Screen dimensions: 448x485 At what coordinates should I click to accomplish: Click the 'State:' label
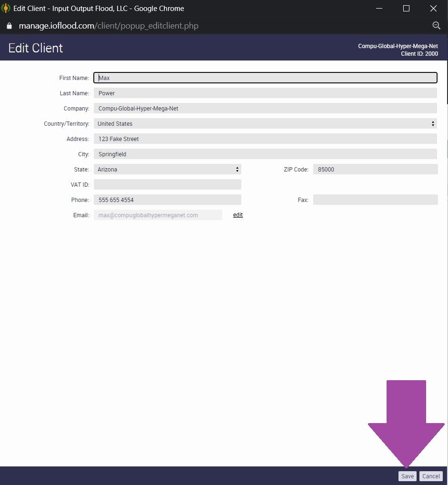(81, 170)
